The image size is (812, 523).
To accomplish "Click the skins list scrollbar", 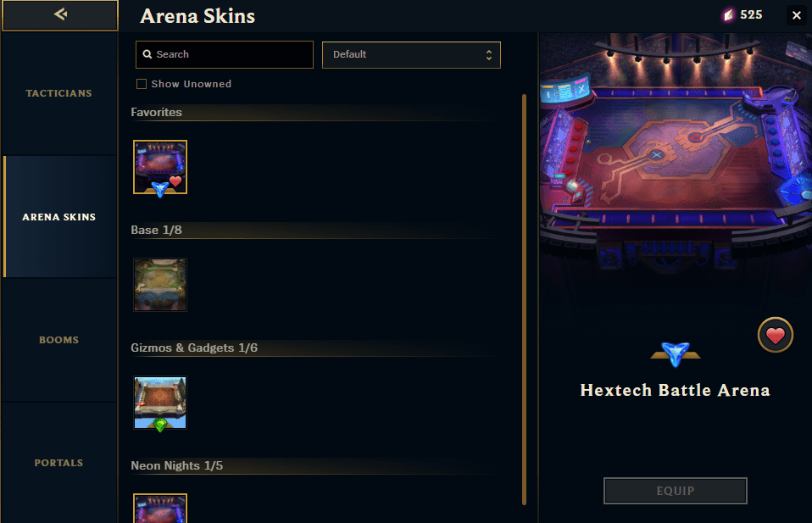I will click(524, 299).
